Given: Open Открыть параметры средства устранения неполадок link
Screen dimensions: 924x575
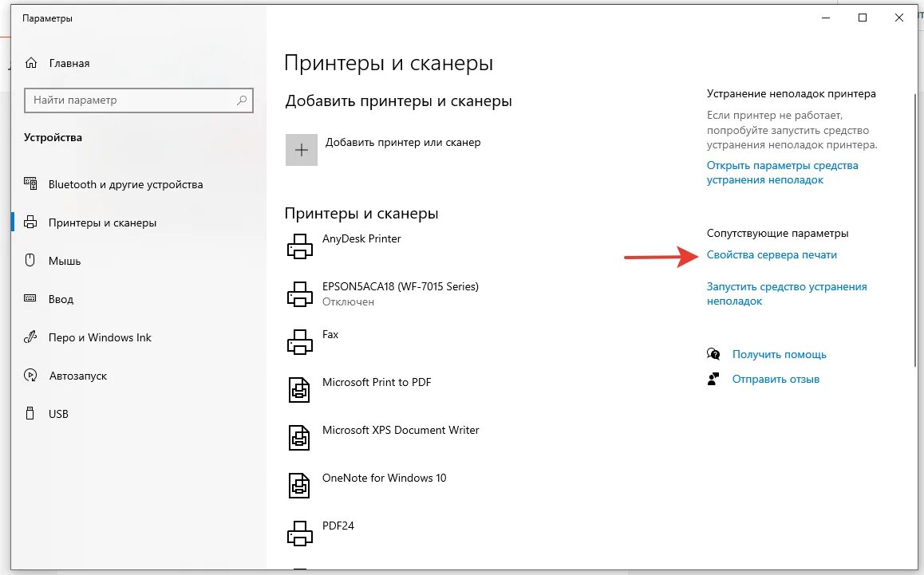Looking at the screenshot, I should [x=782, y=172].
